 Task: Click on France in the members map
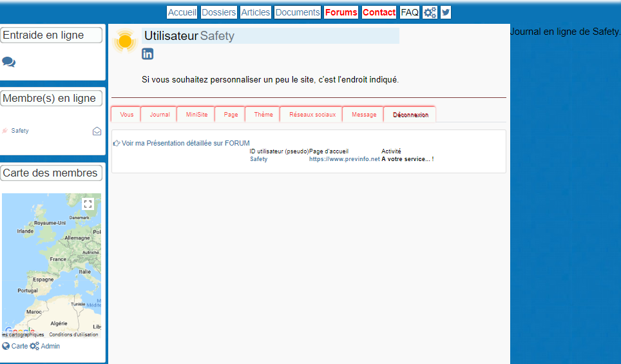click(x=58, y=259)
